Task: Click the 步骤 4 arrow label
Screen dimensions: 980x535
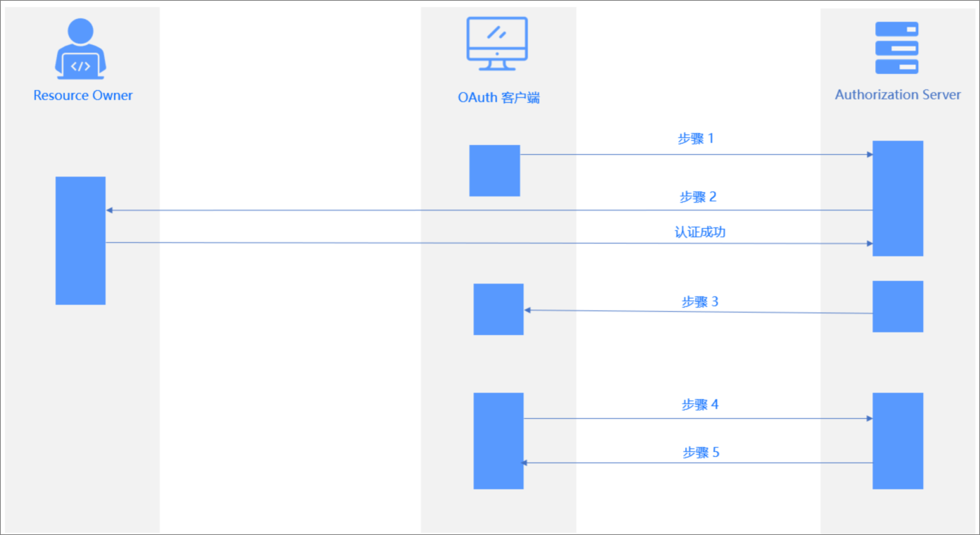Action: click(700, 405)
